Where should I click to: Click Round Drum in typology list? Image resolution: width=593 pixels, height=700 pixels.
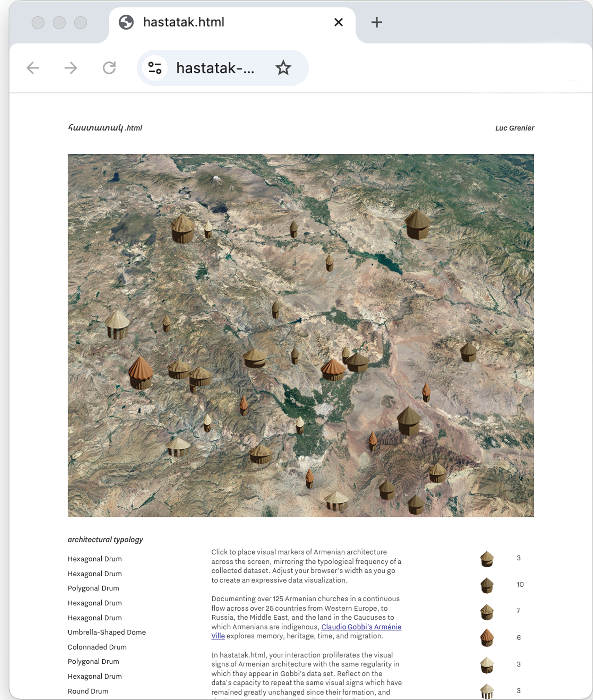pos(88,691)
